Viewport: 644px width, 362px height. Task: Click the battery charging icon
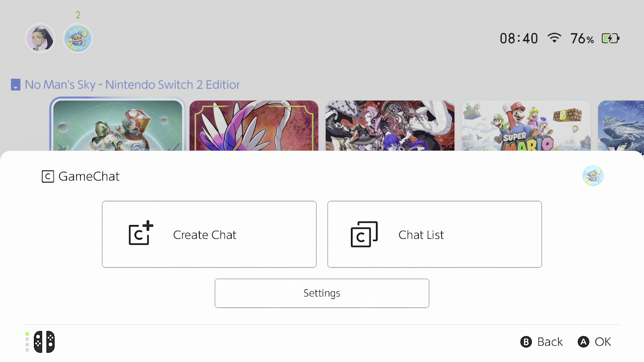[610, 38]
